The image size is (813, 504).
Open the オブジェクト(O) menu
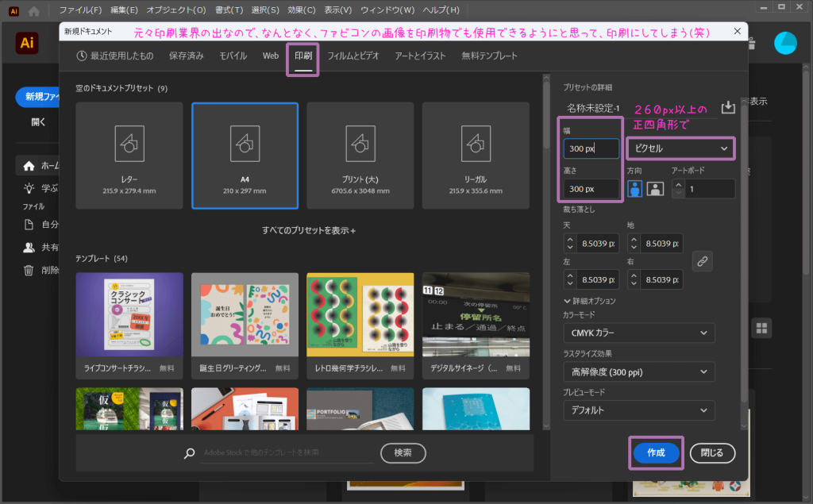coord(176,10)
